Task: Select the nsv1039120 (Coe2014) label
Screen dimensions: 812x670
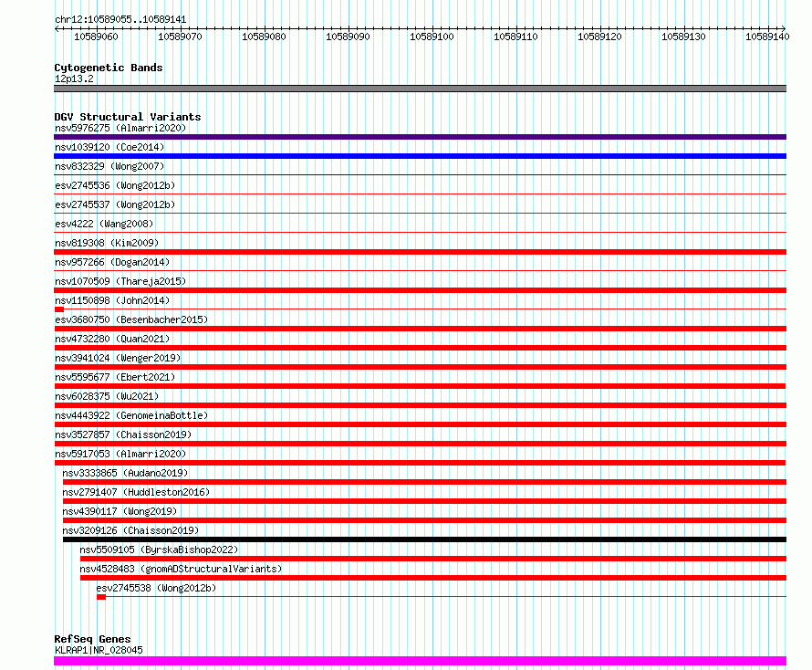Action: tap(109, 147)
